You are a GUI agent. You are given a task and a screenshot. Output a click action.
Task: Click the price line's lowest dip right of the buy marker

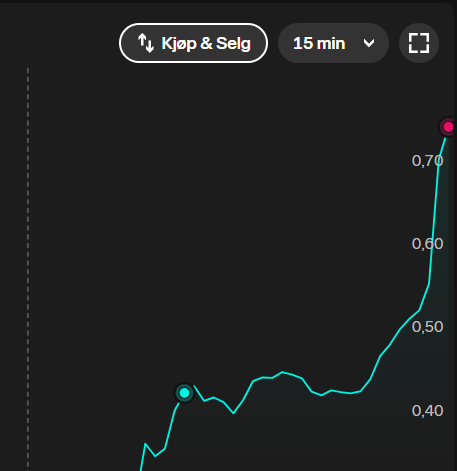(233, 413)
